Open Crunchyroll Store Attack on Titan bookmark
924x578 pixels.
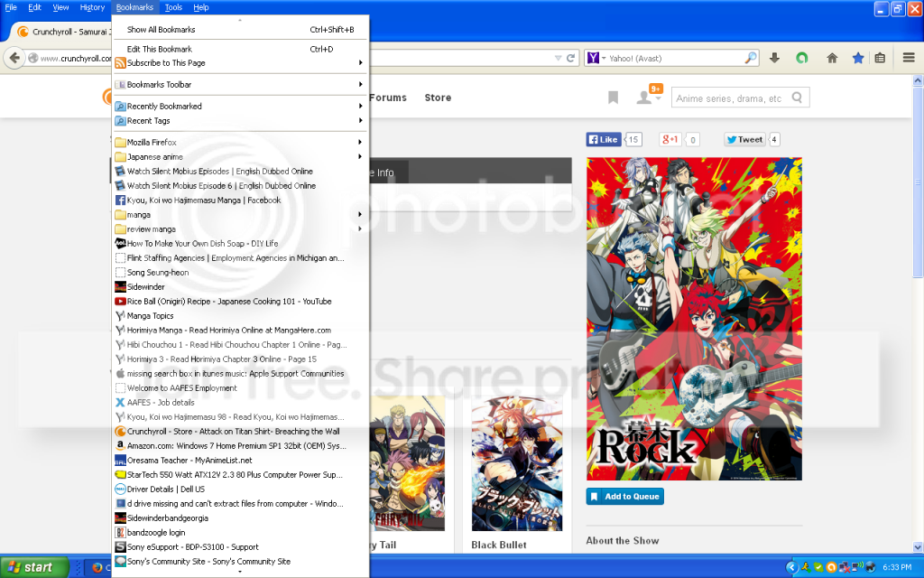point(240,431)
